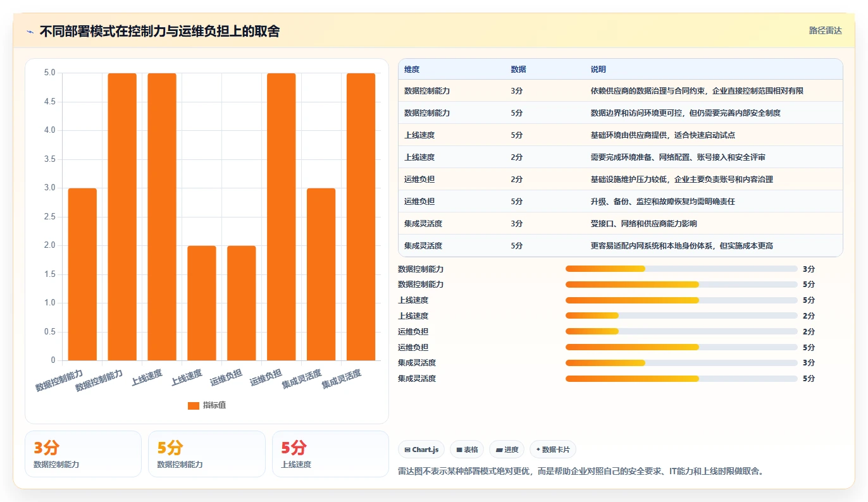Click the progress bar for 数据控制能力 at 3分
This screenshot has height=502, width=868.
pos(681,269)
